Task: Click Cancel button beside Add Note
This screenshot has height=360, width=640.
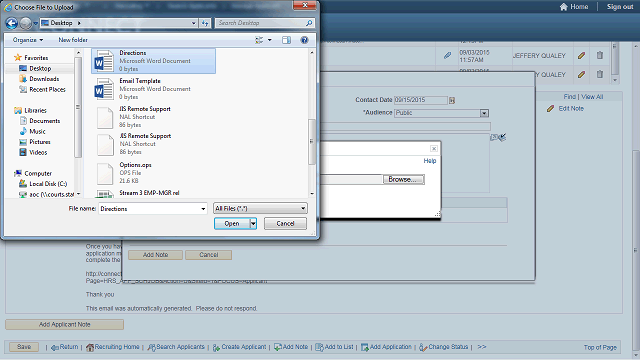Action: [x=209, y=255]
